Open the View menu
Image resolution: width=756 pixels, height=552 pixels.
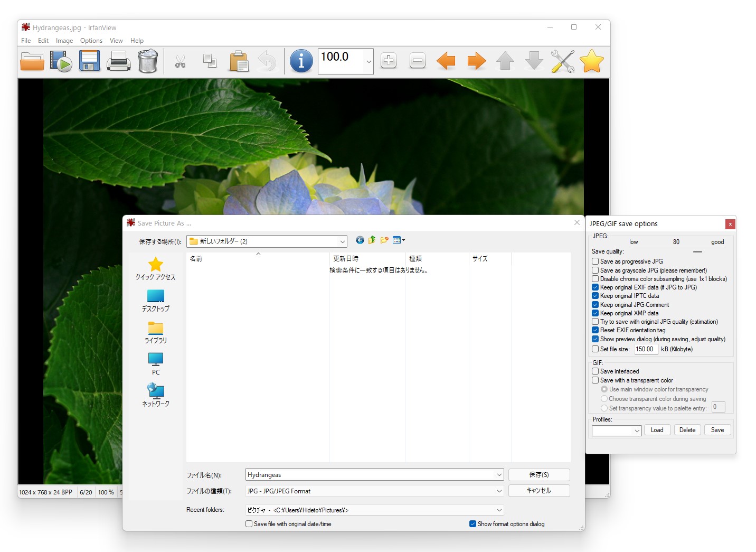pyautogui.click(x=116, y=41)
